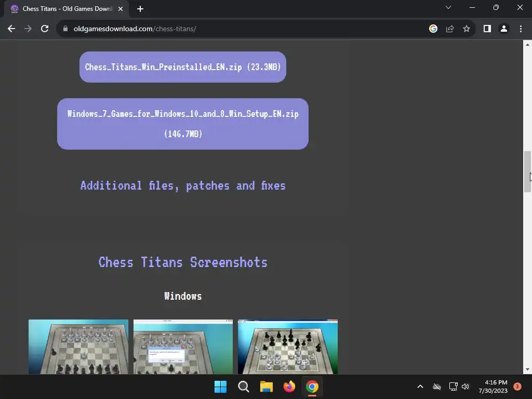Show hidden system tray icons
Screen dimensions: 532x399
pyautogui.click(x=420, y=387)
